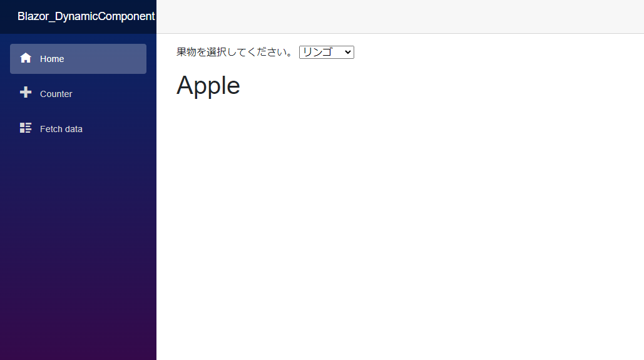The image size is (644, 360).
Task: Click the Fetch data list icon
Action: [26, 128]
